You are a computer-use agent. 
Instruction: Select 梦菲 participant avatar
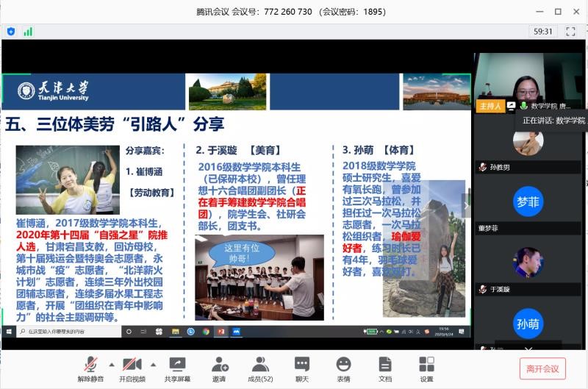(528, 200)
